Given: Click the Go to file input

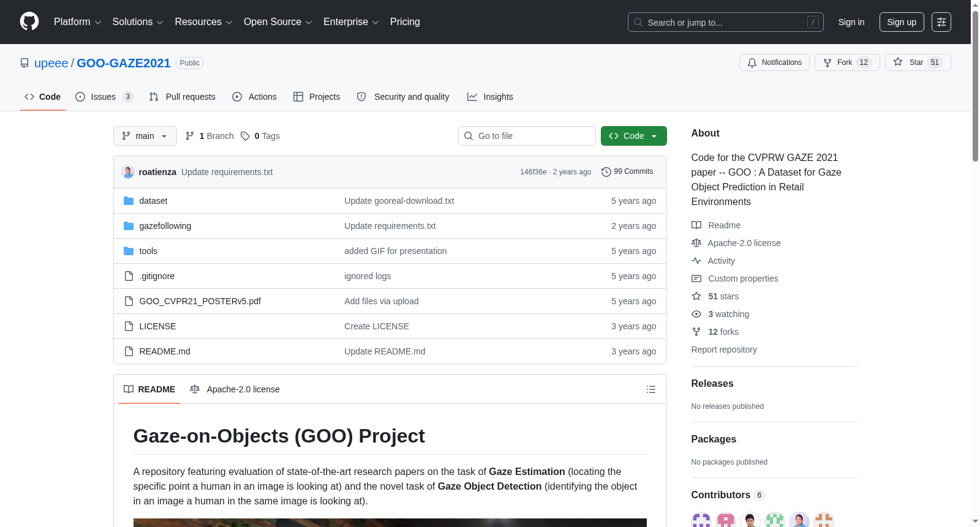Looking at the screenshot, I should pyautogui.click(x=527, y=136).
